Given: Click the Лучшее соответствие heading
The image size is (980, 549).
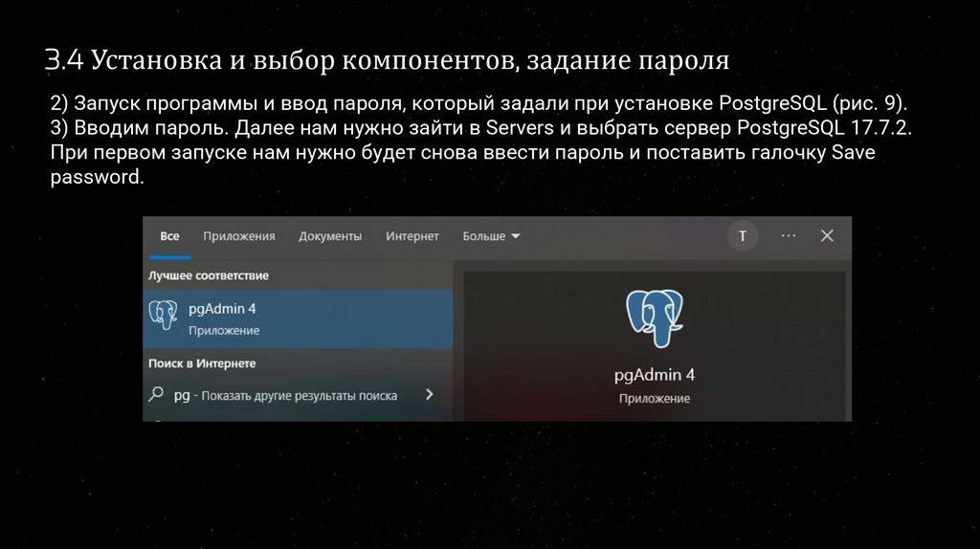Looking at the screenshot, I should (209, 275).
